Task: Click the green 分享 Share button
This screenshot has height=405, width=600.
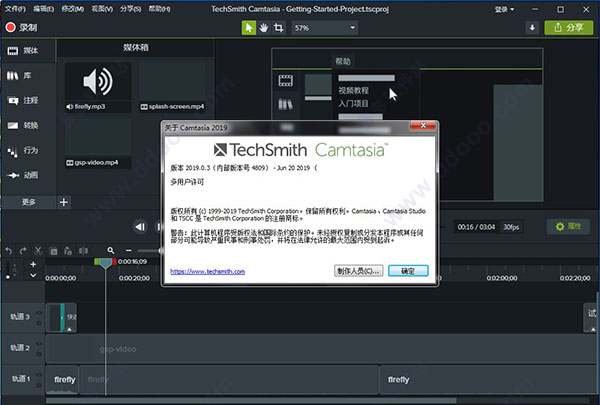Action: [x=569, y=28]
